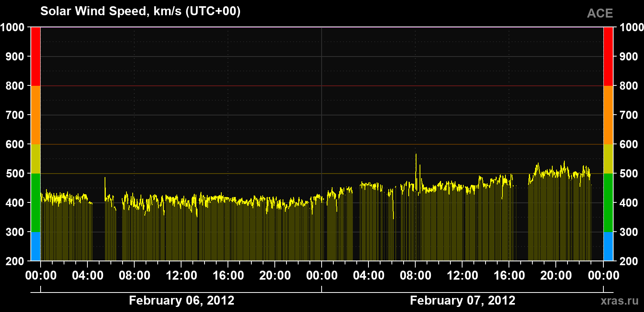Click the yellow band on the left color scale
This screenshot has width=644, height=312.
pyautogui.click(x=36, y=159)
